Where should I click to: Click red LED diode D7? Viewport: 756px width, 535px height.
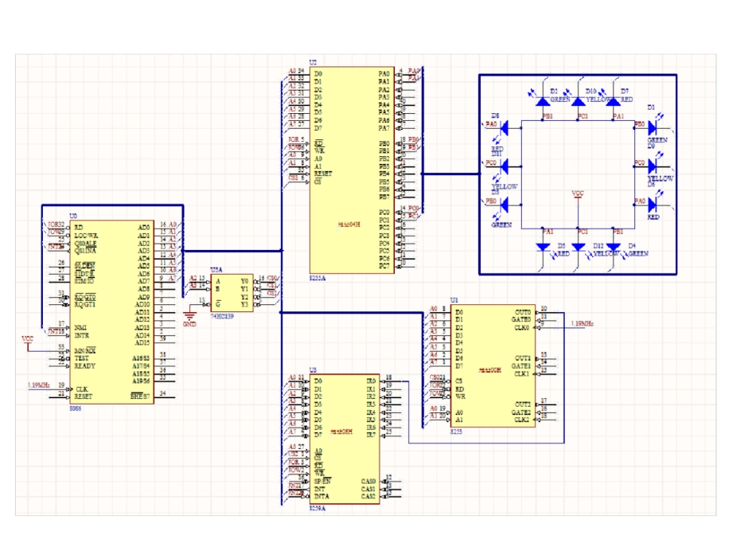tap(614, 102)
